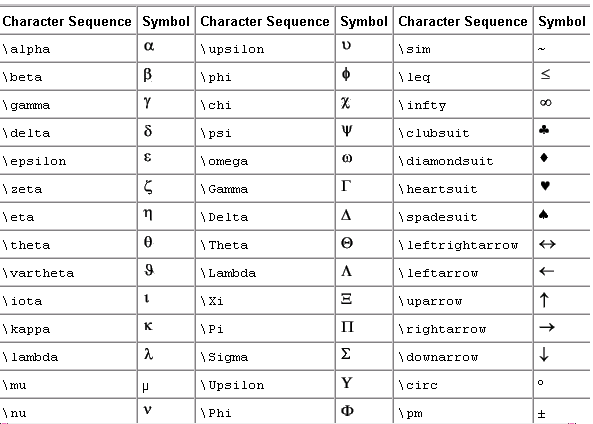
Task: Click the spade suit symbol
Action: (544, 214)
